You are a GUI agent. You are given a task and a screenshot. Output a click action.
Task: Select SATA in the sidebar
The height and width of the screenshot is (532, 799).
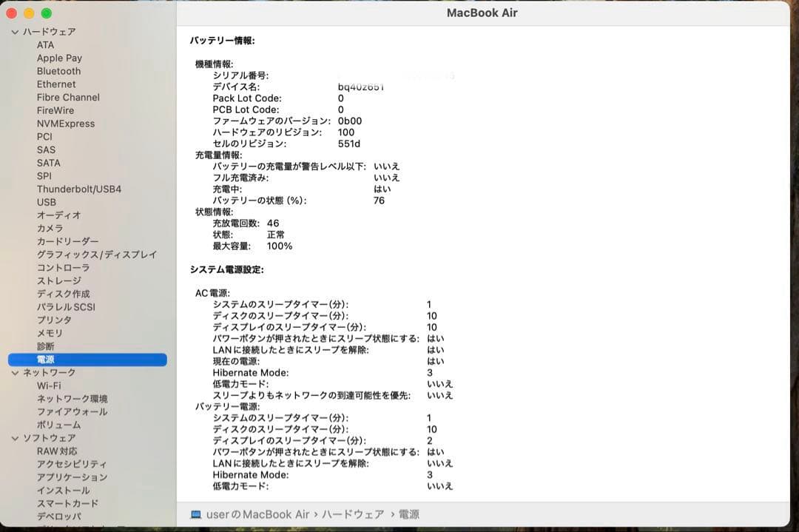pyautogui.click(x=48, y=163)
